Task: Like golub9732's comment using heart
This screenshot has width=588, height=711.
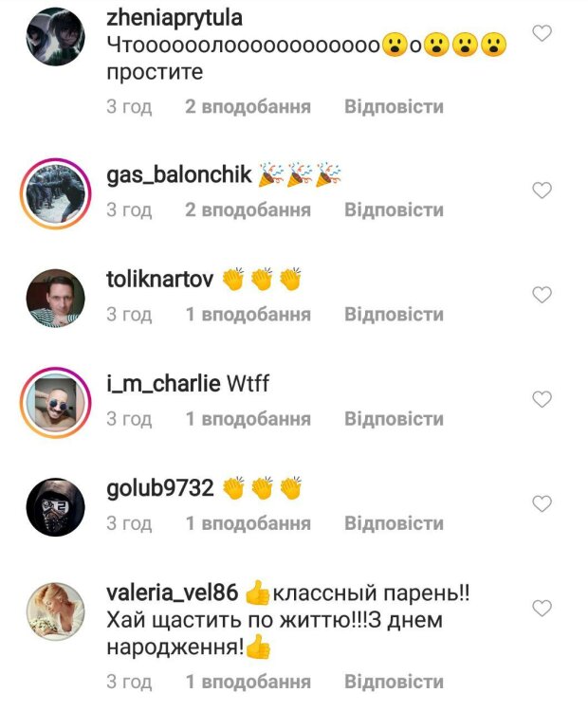Action: pyautogui.click(x=542, y=503)
